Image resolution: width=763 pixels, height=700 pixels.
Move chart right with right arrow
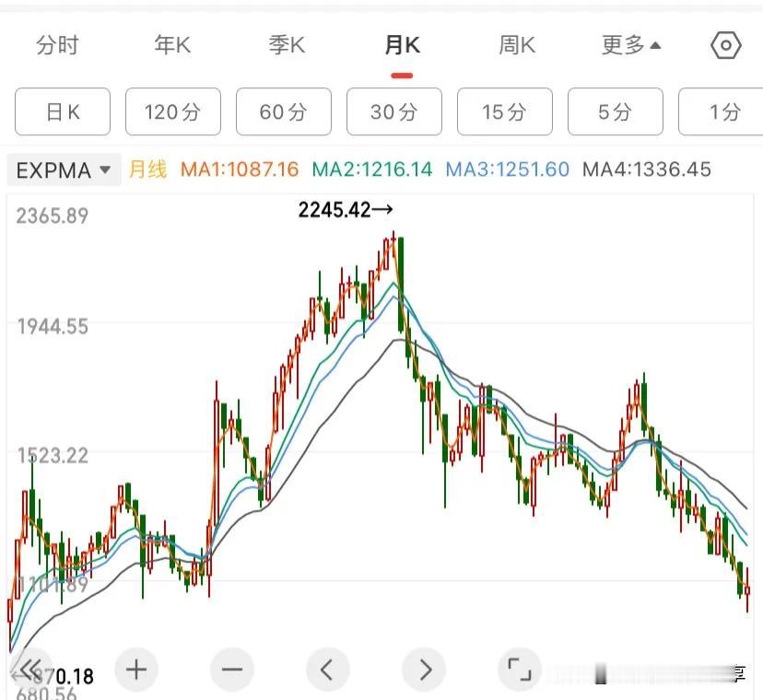[x=424, y=670]
